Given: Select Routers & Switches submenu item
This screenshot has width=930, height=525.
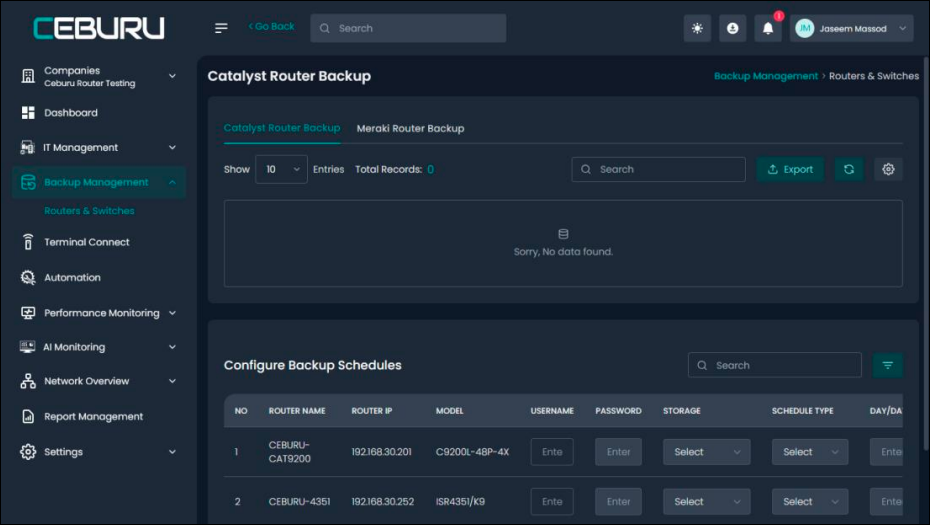Looking at the screenshot, I should pyautogui.click(x=89, y=211).
